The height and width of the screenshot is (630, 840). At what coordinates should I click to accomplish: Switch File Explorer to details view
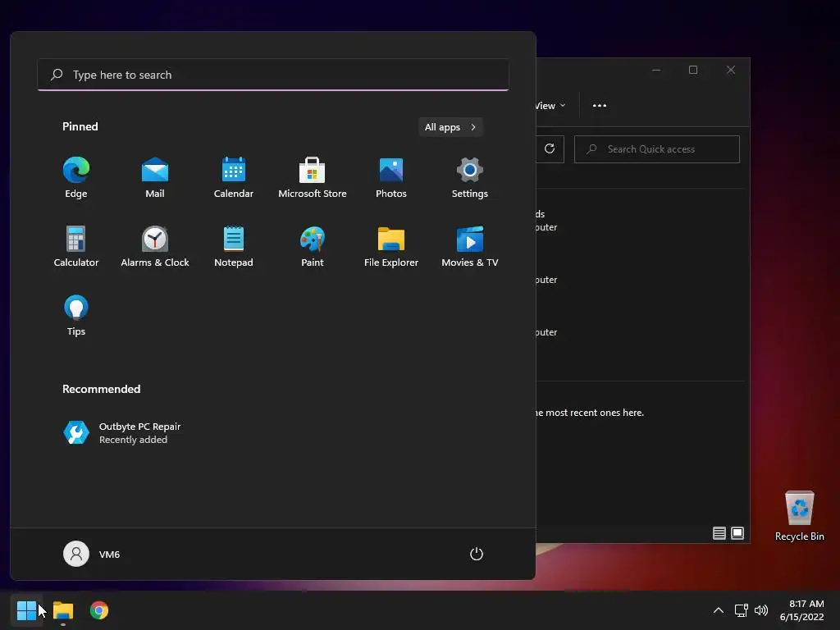pos(719,533)
